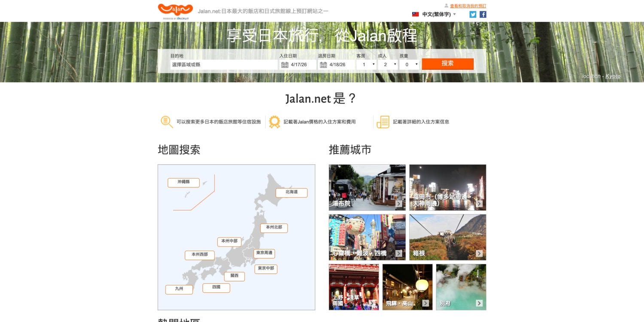Open the 上野・淺草・兩國 thumbnail
The height and width of the screenshot is (322, 644).
point(354,287)
